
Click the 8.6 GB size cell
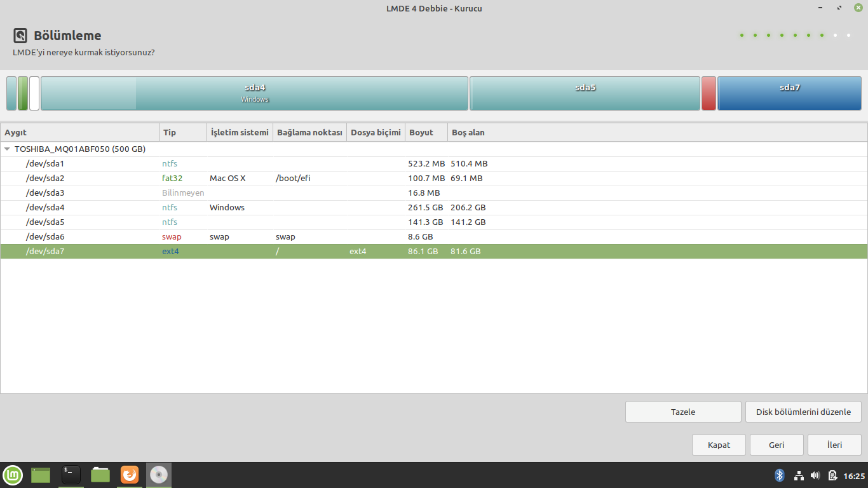(420, 237)
